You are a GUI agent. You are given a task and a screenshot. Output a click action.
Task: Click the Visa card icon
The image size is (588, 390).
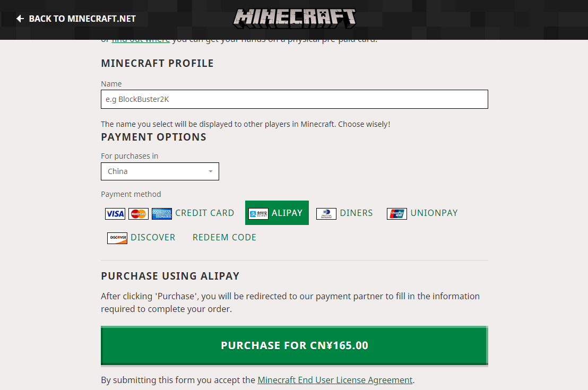pos(115,214)
